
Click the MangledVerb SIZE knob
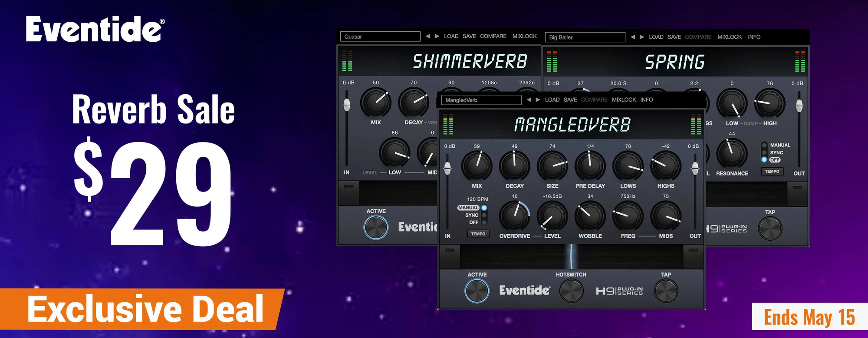pyautogui.click(x=552, y=166)
